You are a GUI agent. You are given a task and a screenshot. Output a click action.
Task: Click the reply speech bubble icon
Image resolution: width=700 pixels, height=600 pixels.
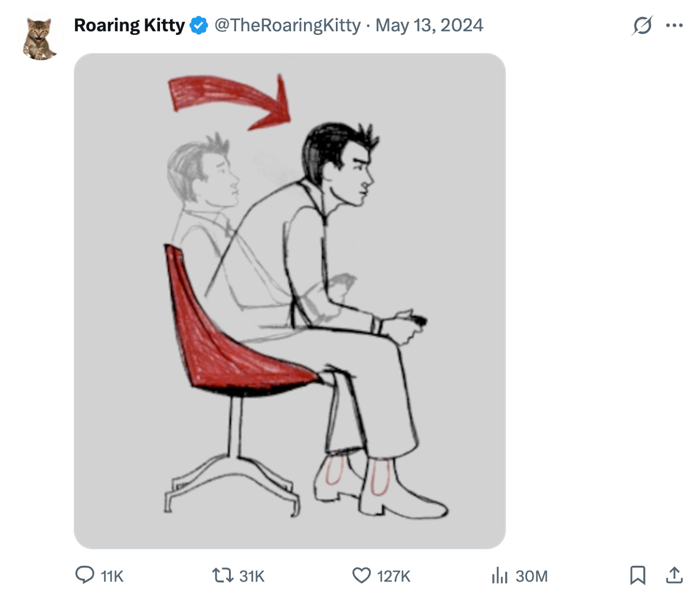[85, 575]
